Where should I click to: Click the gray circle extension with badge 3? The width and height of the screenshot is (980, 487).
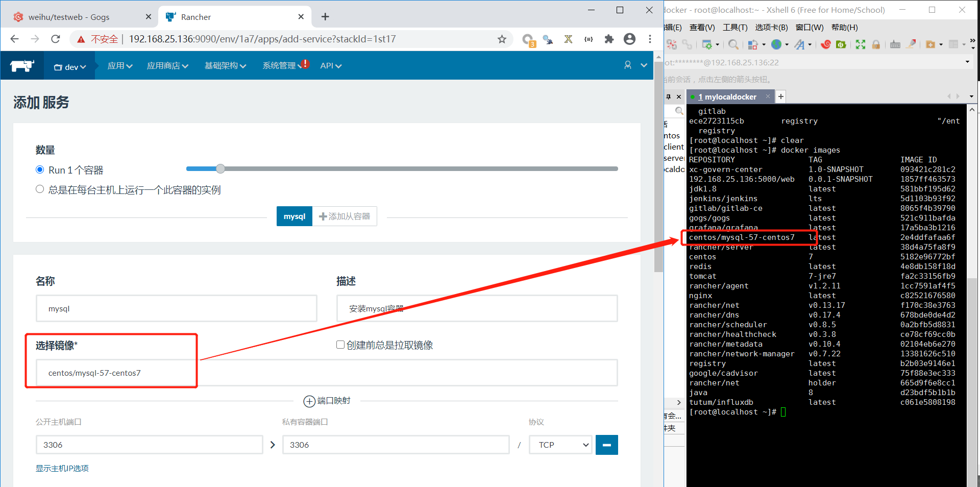pos(528,40)
